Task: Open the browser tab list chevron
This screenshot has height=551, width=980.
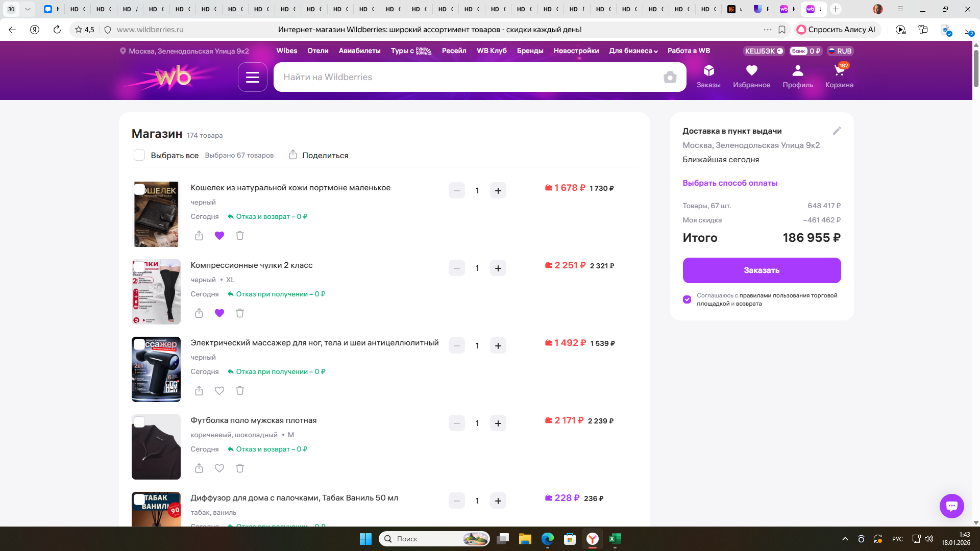Action: 28,9
